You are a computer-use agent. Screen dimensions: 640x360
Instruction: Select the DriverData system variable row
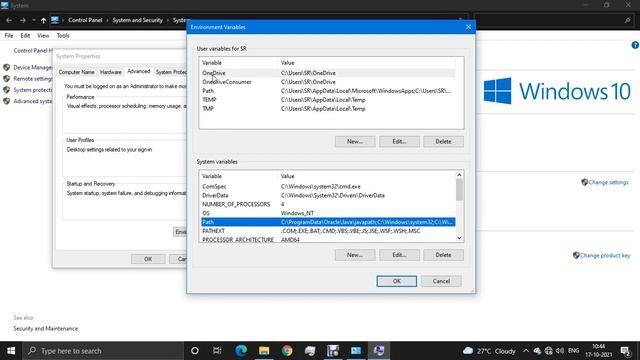328,196
